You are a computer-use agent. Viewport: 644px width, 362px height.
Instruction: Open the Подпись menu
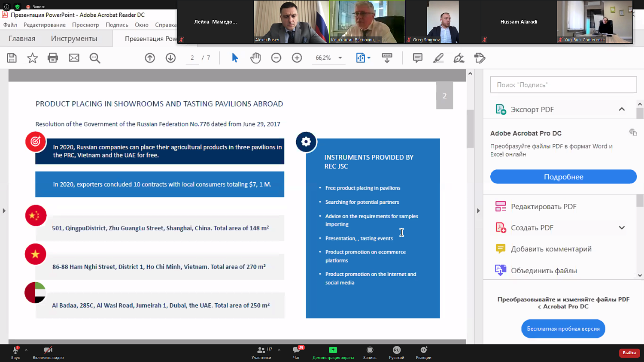pos(117,25)
